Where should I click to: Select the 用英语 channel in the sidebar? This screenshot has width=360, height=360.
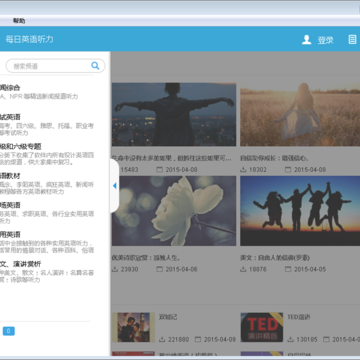[x=10, y=234]
